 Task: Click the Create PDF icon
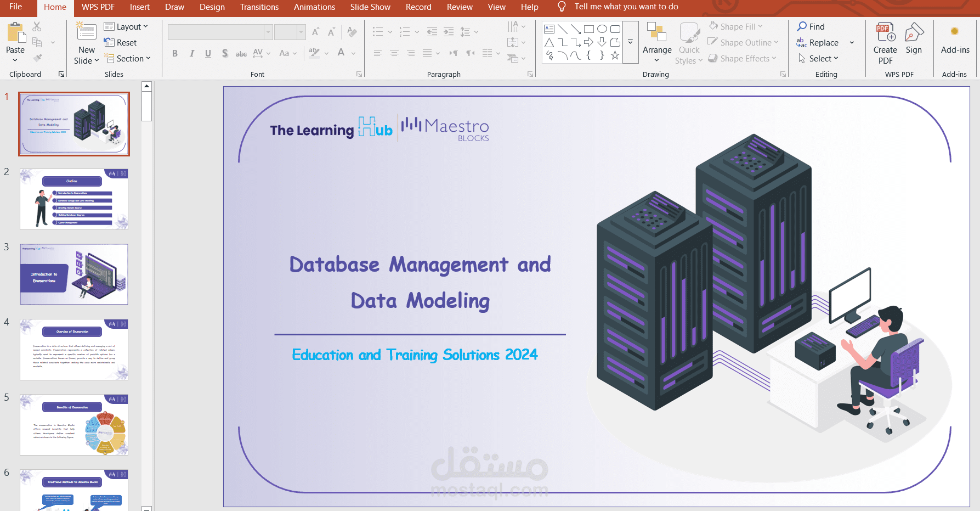pyautogui.click(x=885, y=33)
